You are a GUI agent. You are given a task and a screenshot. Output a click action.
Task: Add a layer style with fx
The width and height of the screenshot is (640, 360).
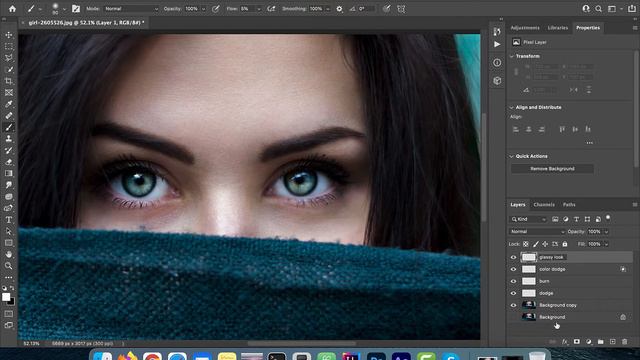click(564, 342)
